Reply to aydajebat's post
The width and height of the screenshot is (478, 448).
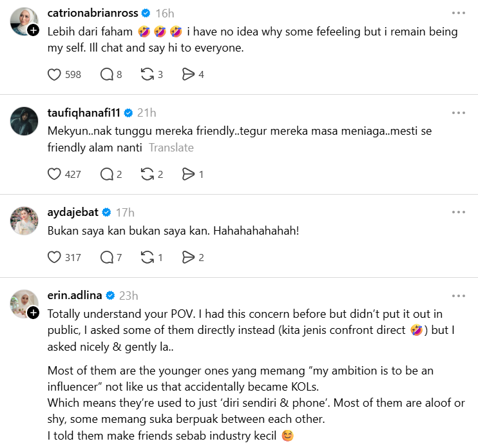(107, 258)
